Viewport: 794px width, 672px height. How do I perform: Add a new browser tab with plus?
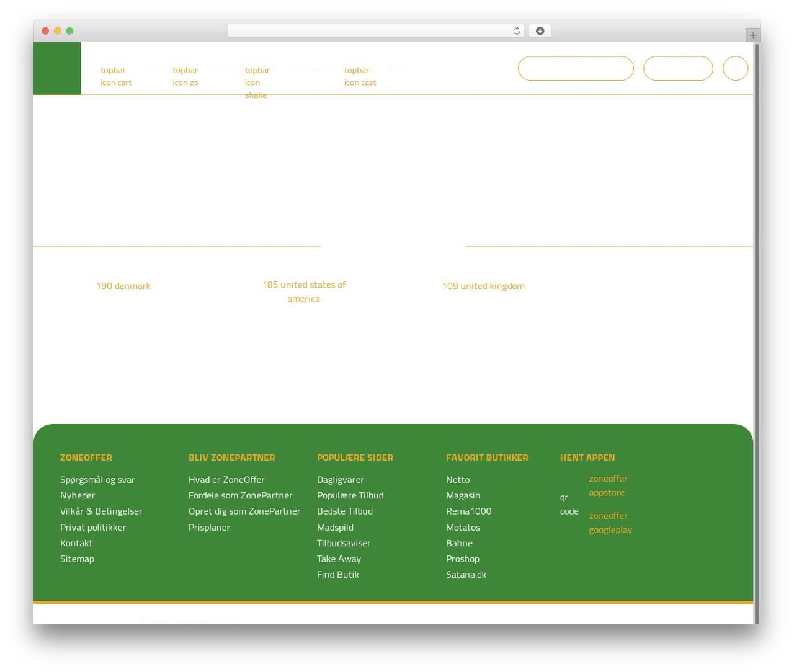752,35
